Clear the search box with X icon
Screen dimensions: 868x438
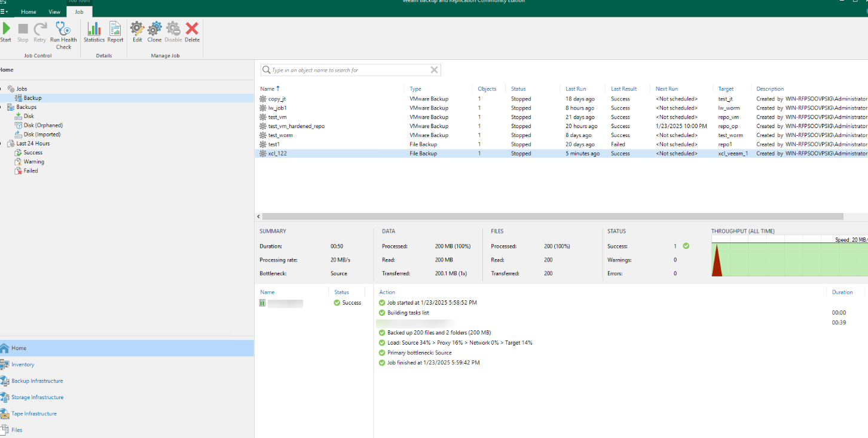point(435,70)
